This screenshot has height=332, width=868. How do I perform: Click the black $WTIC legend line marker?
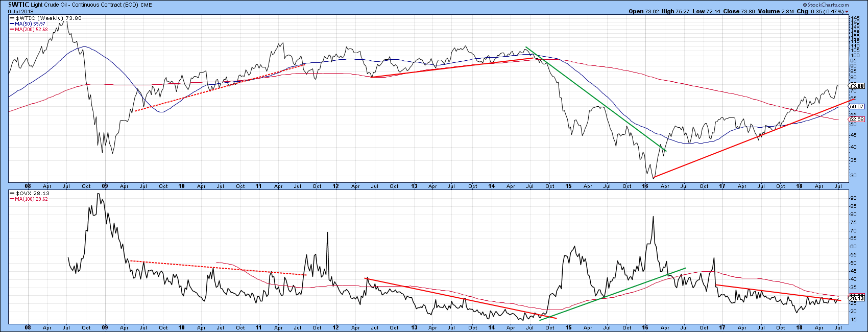[12, 18]
